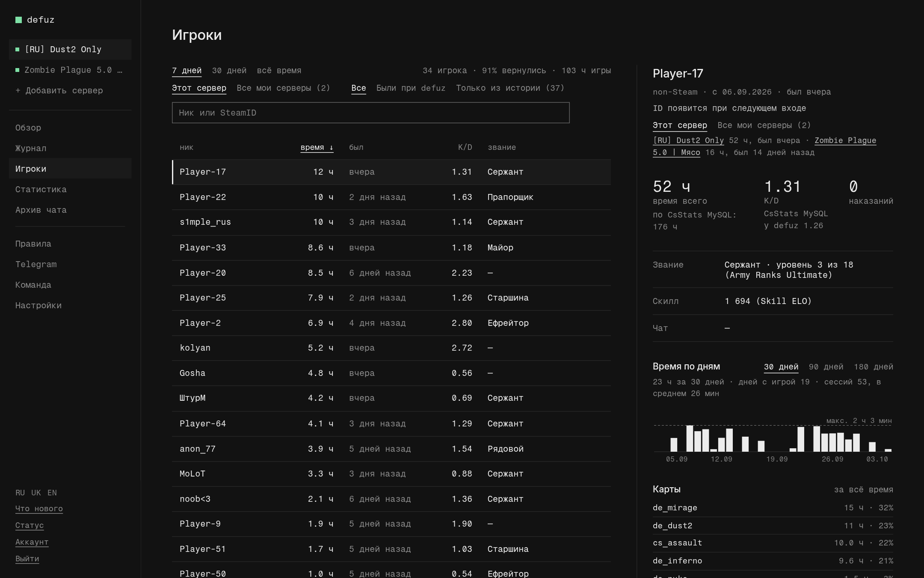Viewport: 924px width, 578px height.
Task: Show 180 дней in Время по дням
Action: pos(874,367)
